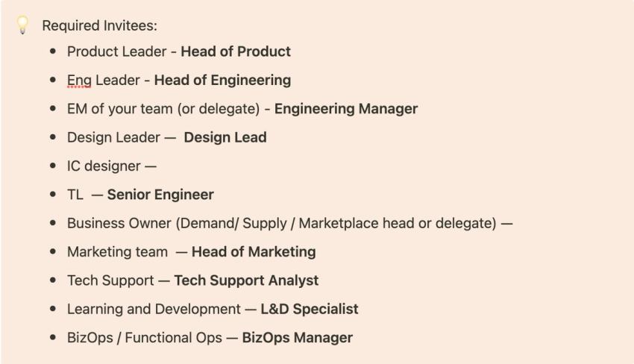Click the bold 'Senior Engineer' text

pyautogui.click(x=160, y=195)
